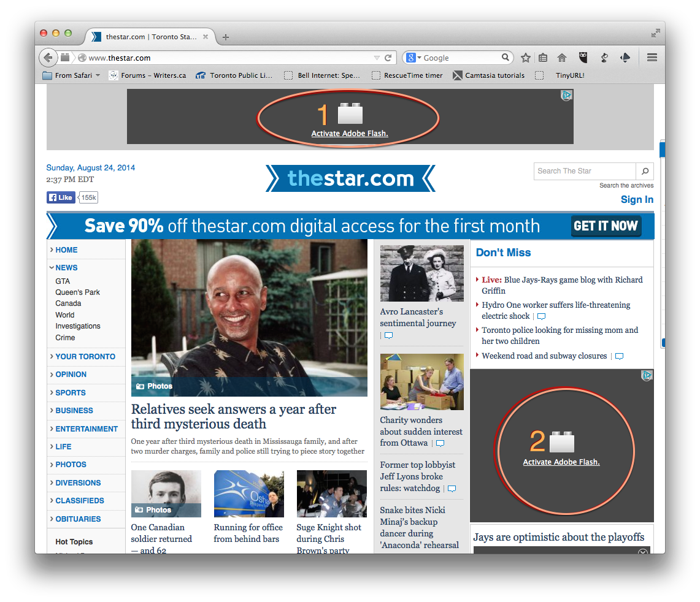Open the smiling man main photo
700x602 pixels.
point(249,318)
